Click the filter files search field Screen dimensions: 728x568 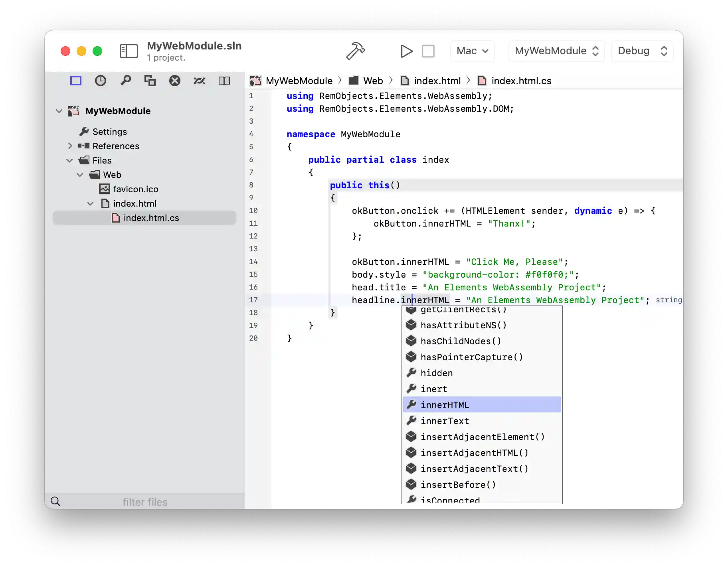click(x=145, y=502)
